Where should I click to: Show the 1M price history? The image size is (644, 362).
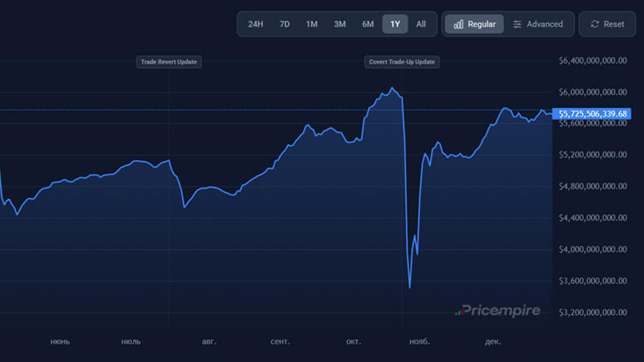click(x=312, y=24)
